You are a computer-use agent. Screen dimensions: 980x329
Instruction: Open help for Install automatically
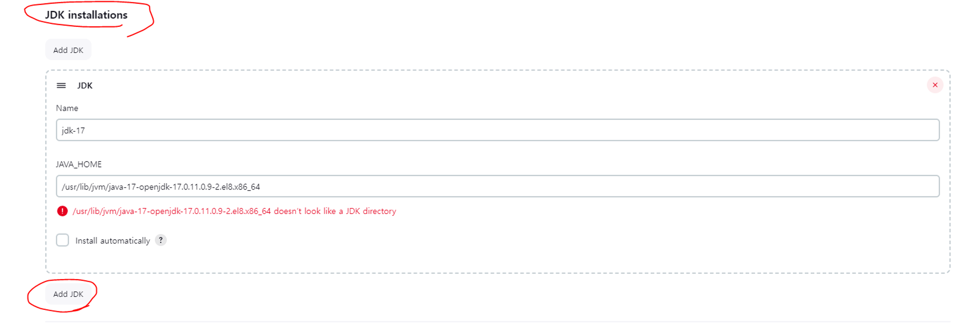pos(161,240)
